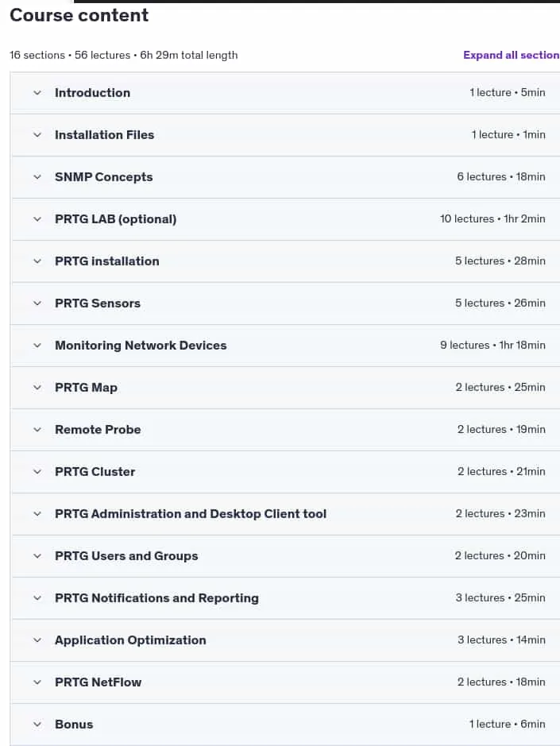Expand the Introduction section chevron

[37, 93]
